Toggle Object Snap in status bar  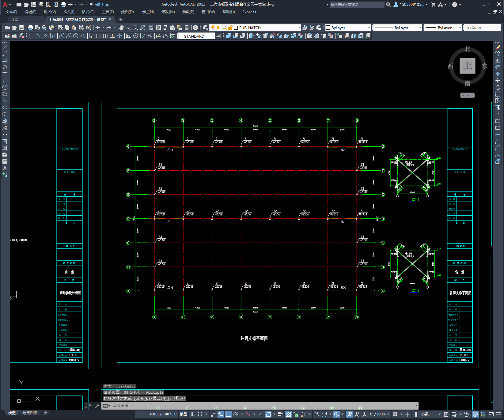(x=268, y=414)
